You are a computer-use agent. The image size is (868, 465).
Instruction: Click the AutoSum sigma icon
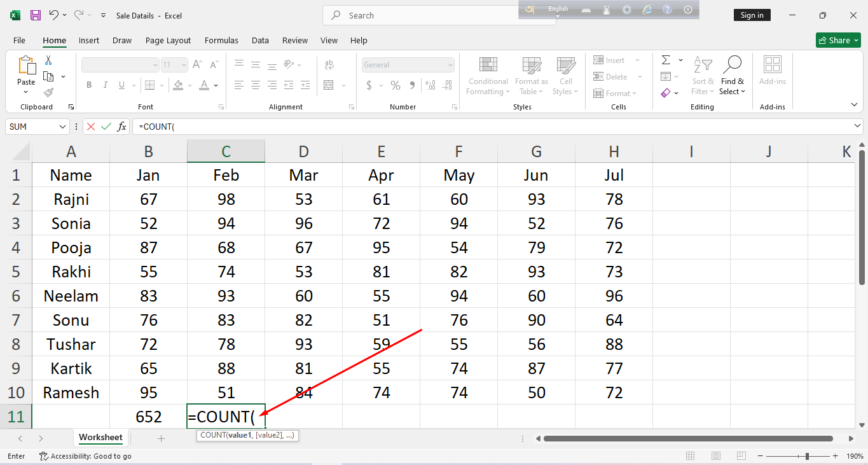click(666, 60)
